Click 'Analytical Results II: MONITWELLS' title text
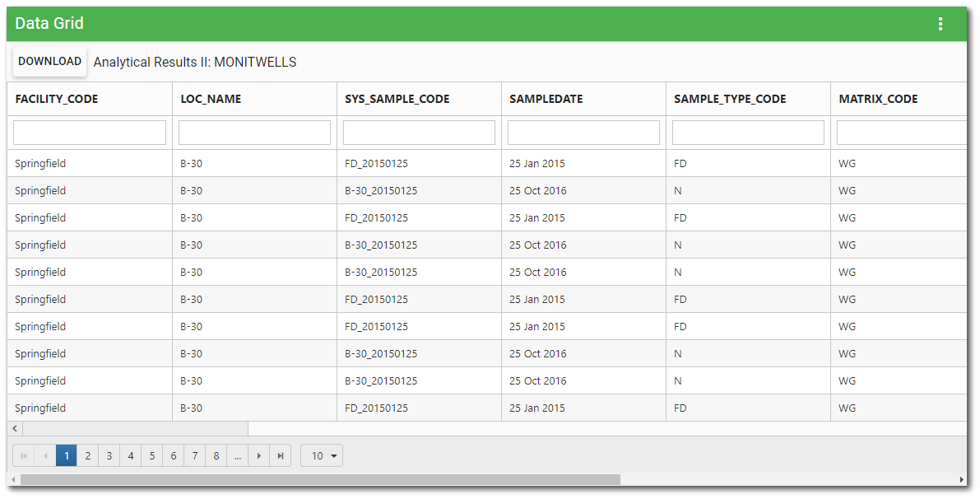Image resolution: width=980 pixels, height=499 pixels. click(195, 62)
